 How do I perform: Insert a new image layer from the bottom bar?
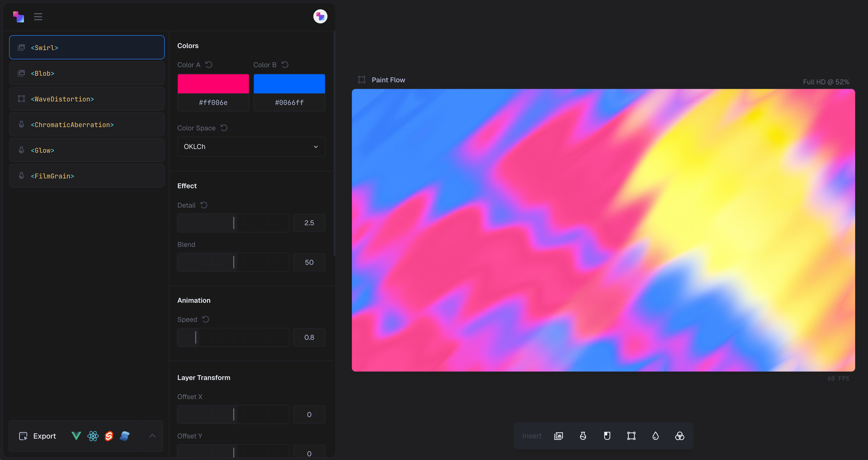(x=558, y=435)
